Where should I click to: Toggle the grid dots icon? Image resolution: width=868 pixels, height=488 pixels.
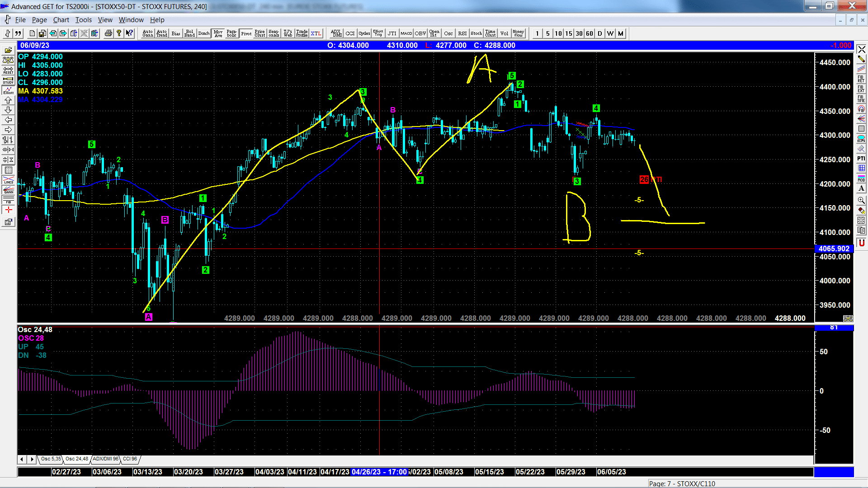pos(8,170)
